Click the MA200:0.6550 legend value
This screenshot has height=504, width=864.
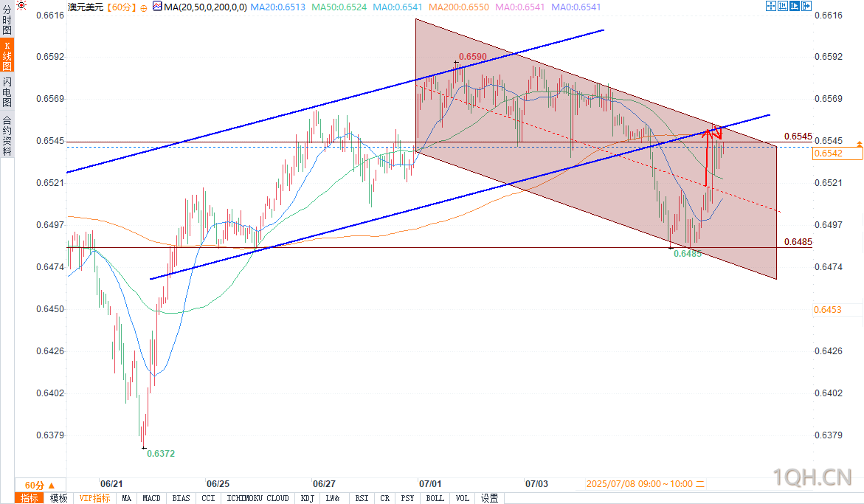click(458, 7)
